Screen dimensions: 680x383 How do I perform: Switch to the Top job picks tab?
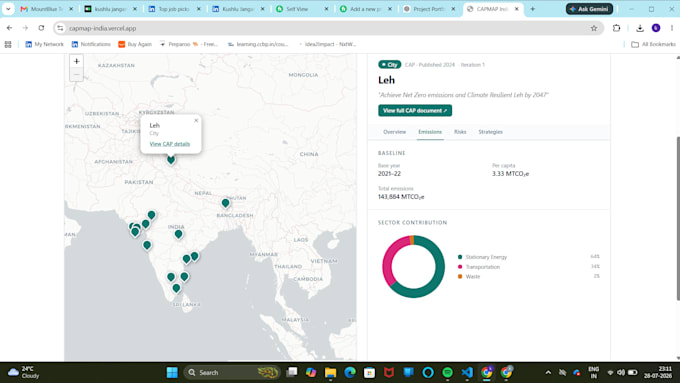coord(173,9)
